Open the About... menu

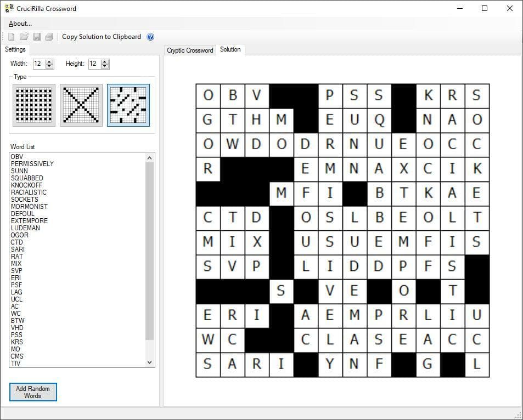(20, 24)
